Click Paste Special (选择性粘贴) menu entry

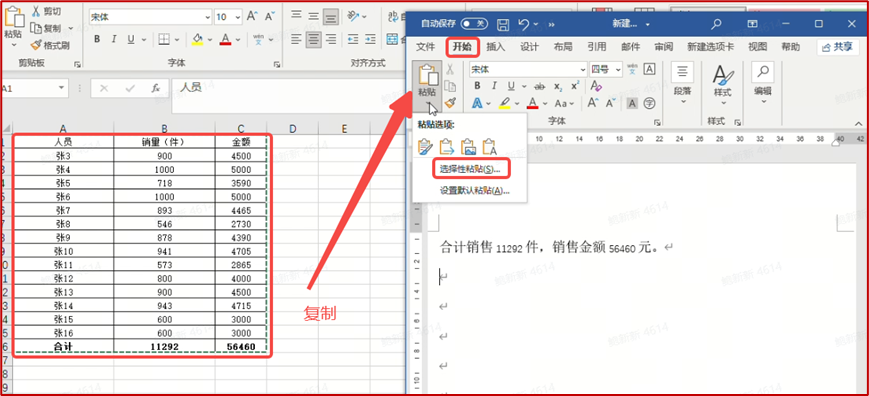(x=470, y=169)
